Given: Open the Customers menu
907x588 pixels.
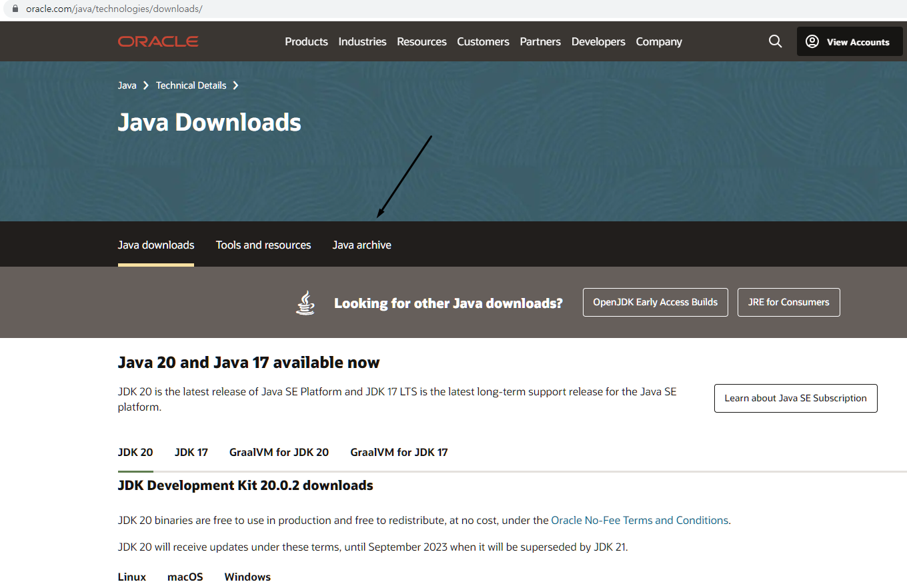Looking at the screenshot, I should [483, 41].
